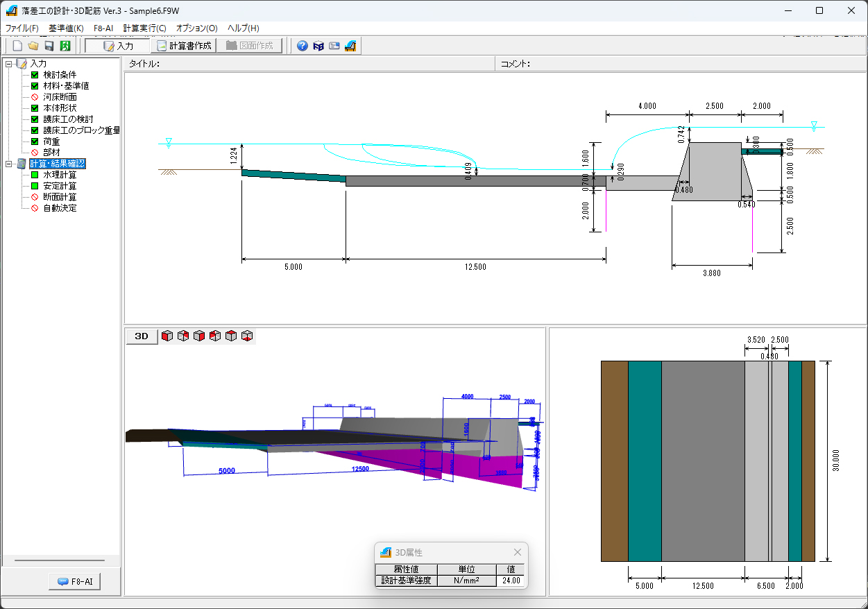
Task: Click the save floppy disk icon
Action: pyautogui.click(x=49, y=46)
